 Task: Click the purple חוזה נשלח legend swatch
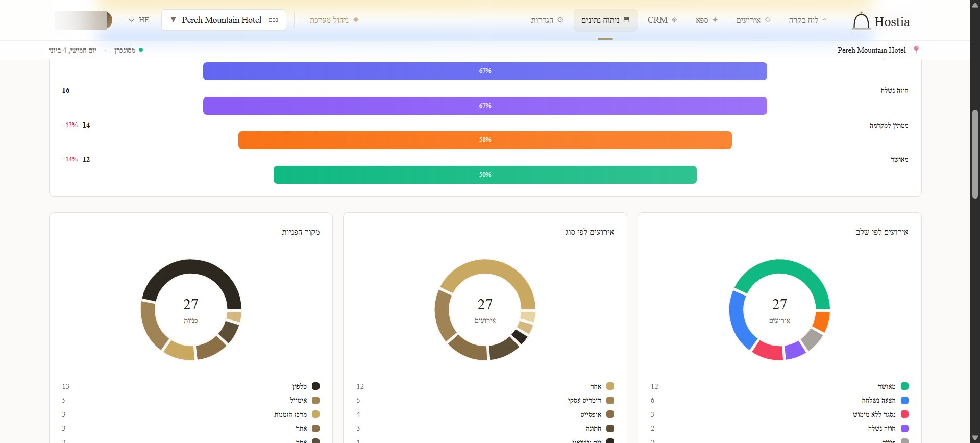904,428
